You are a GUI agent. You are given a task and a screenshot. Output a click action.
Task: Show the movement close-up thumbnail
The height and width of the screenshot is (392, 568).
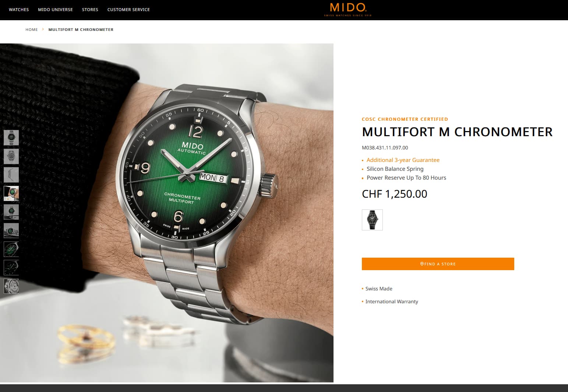tap(11, 286)
